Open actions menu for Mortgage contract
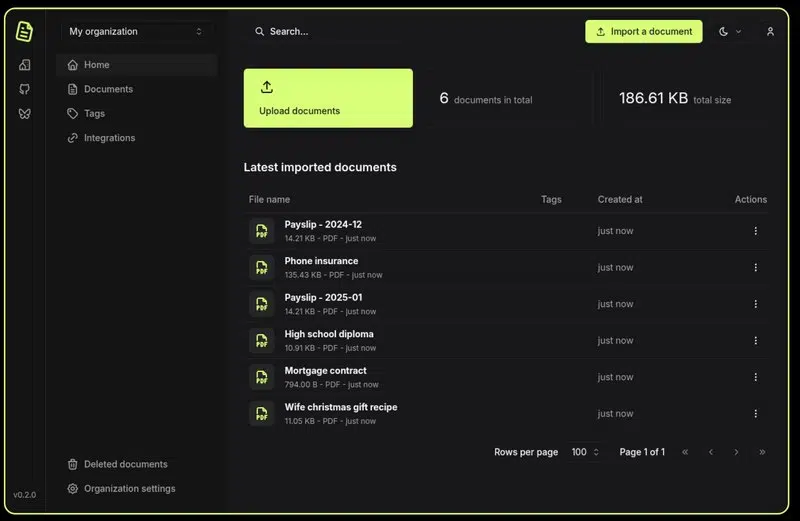800x521 pixels. coord(756,377)
